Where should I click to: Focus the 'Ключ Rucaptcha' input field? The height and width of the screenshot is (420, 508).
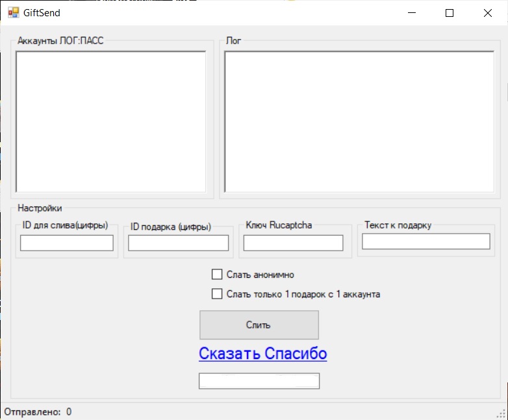(293, 243)
